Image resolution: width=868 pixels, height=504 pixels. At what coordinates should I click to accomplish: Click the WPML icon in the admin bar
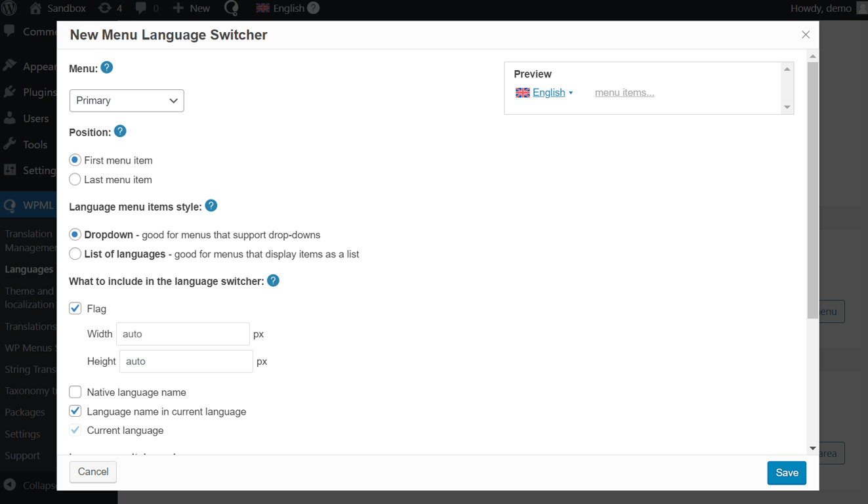[231, 9]
